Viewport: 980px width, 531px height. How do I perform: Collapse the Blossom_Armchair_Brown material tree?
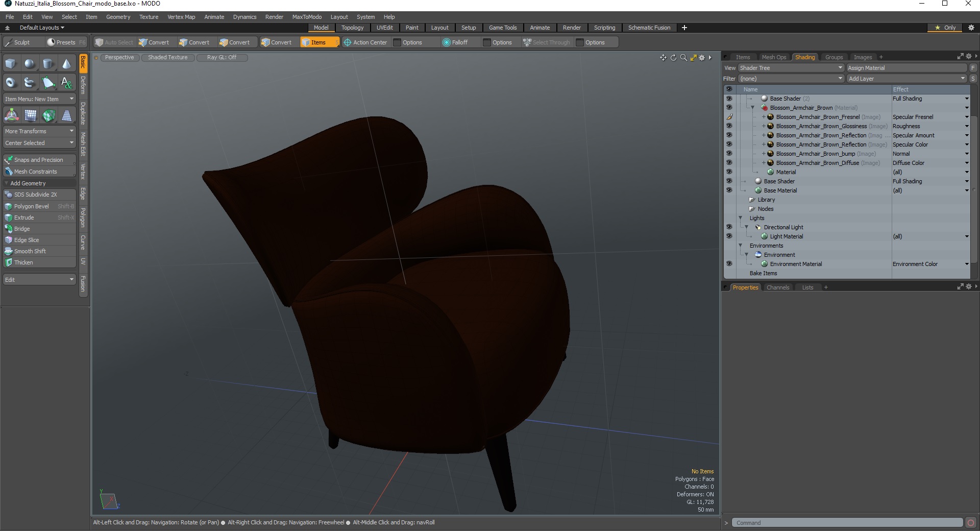[x=752, y=108]
